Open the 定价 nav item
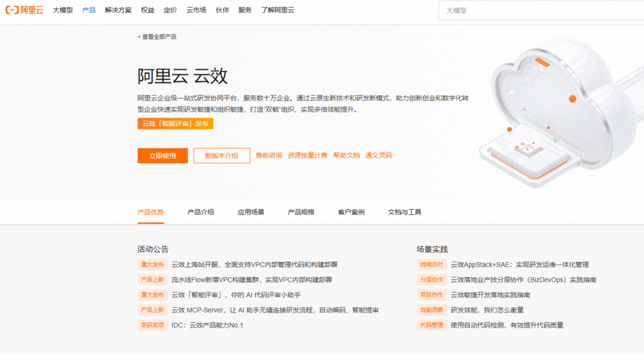 coord(170,10)
